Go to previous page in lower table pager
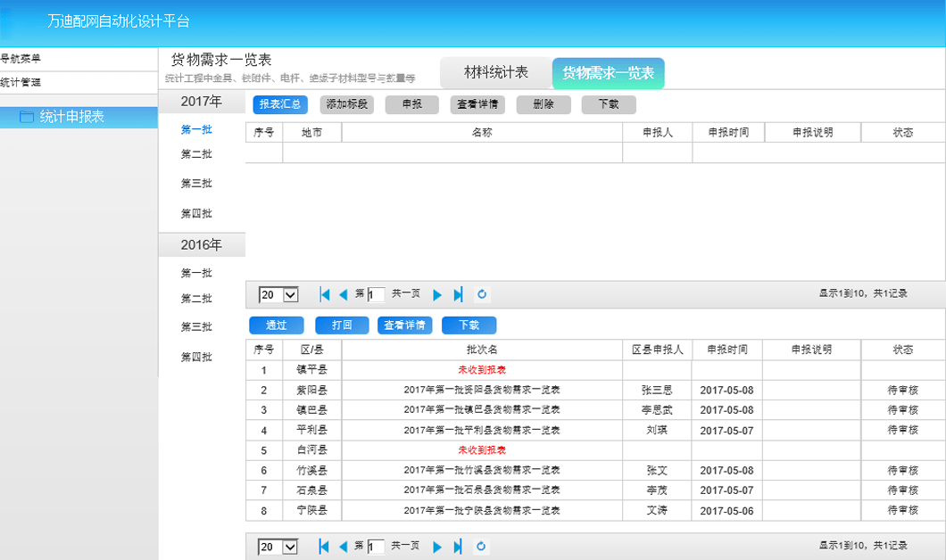 344,547
